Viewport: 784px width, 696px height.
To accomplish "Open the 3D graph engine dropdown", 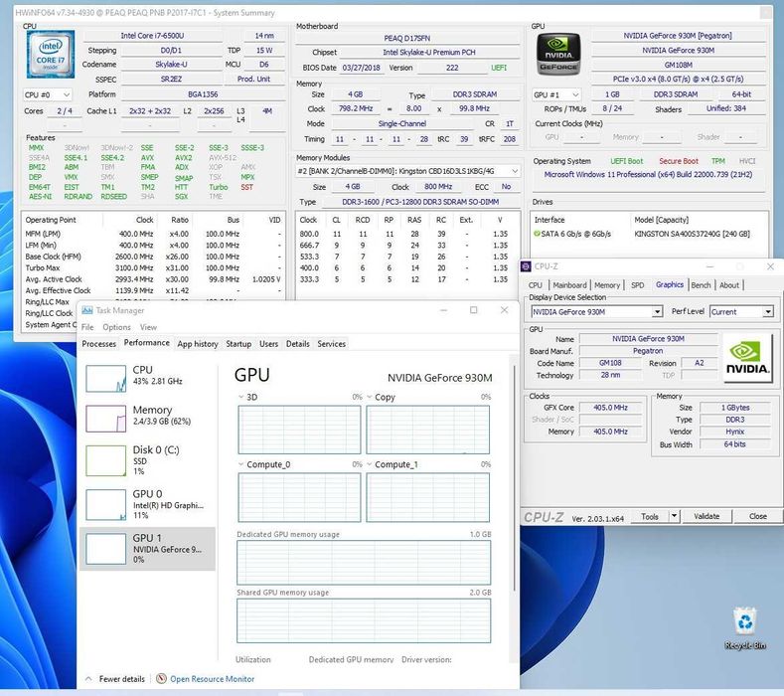I will [241, 397].
